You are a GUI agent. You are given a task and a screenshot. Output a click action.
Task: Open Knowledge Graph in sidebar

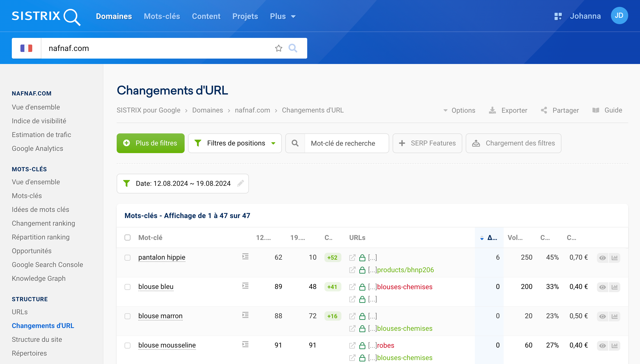click(38, 278)
